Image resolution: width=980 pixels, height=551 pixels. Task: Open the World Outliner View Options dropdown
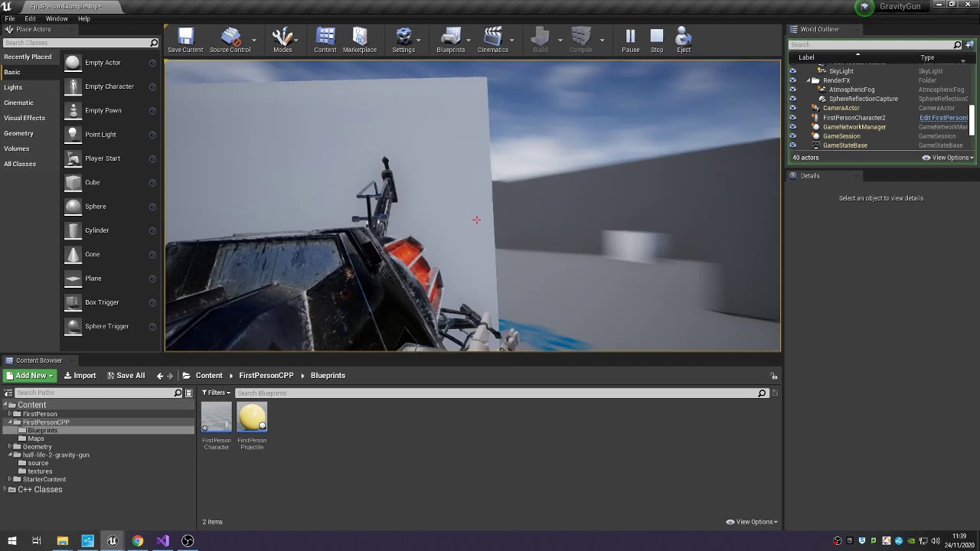tap(948, 158)
